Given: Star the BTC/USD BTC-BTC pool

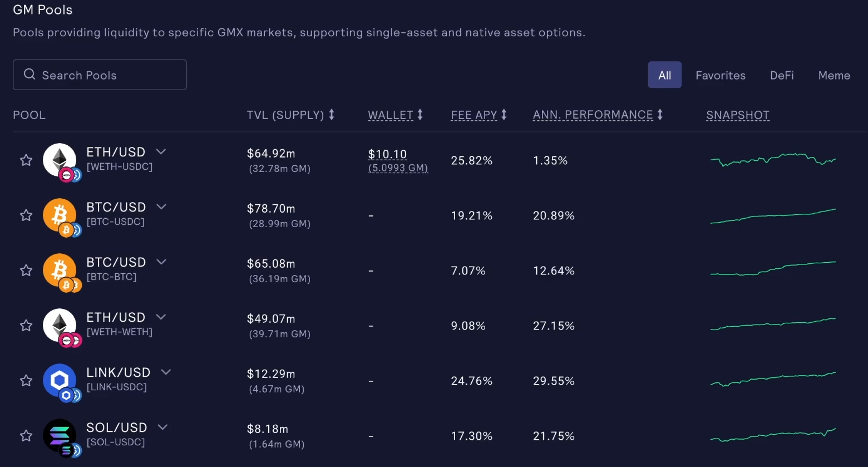Looking at the screenshot, I should [x=26, y=271].
